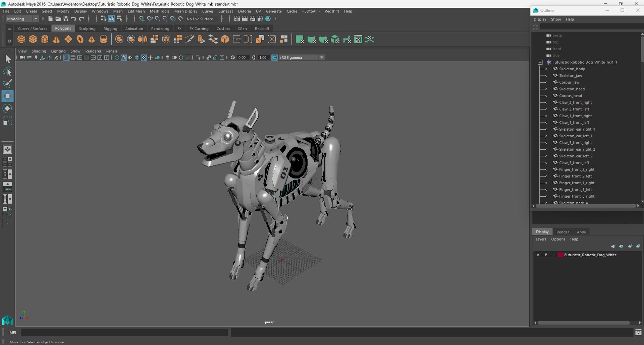Open the Outliner Show menu
This screenshot has width=644, height=345.
(x=556, y=19)
